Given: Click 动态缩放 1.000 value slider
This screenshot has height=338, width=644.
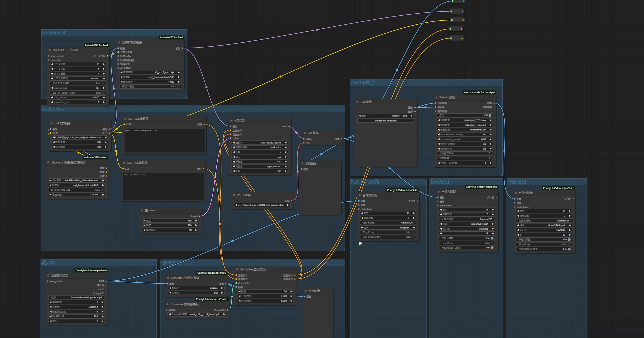Looking at the screenshot, I should pos(150,82).
